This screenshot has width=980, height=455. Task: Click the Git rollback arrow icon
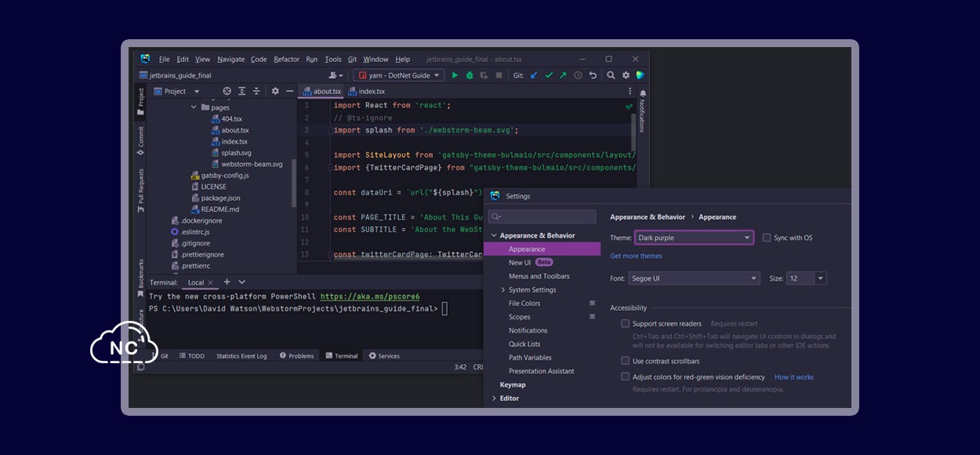pyautogui.click(x=593, y=75)
